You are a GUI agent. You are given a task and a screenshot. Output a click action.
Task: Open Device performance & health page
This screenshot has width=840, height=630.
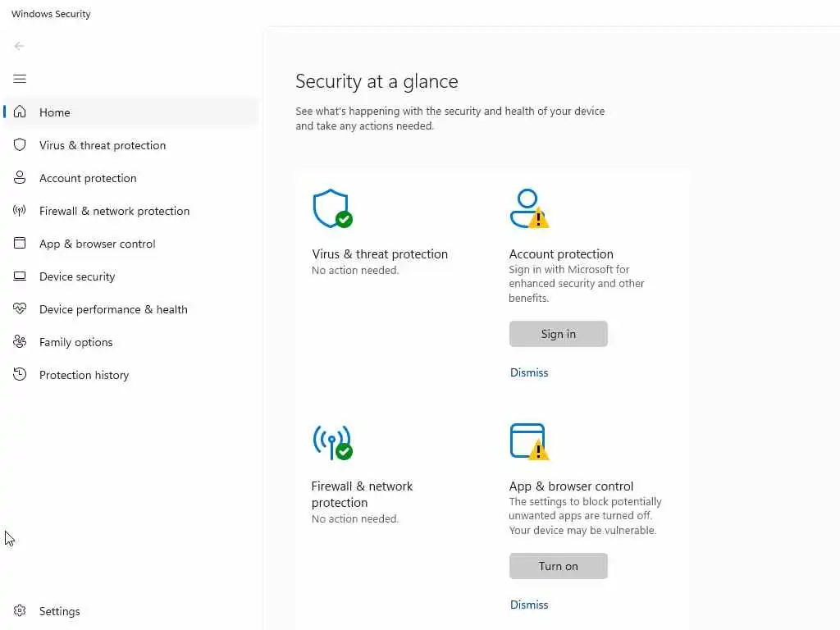131,309
